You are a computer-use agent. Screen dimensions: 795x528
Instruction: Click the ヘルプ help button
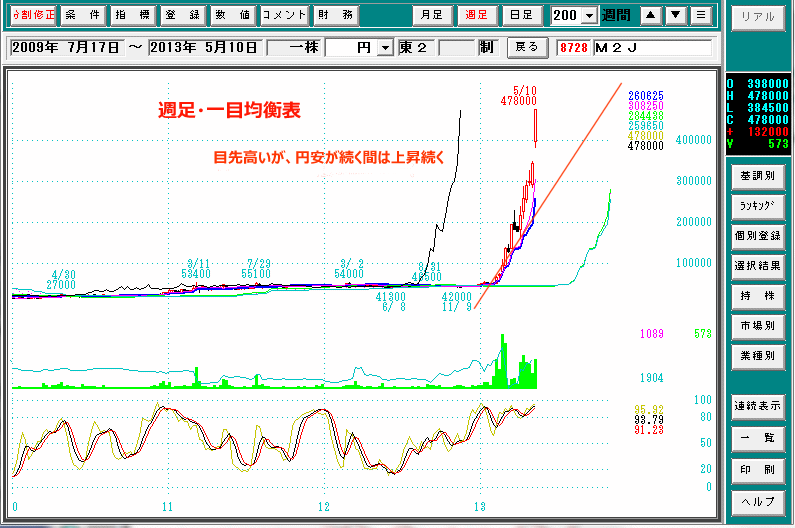click(758, 503)
